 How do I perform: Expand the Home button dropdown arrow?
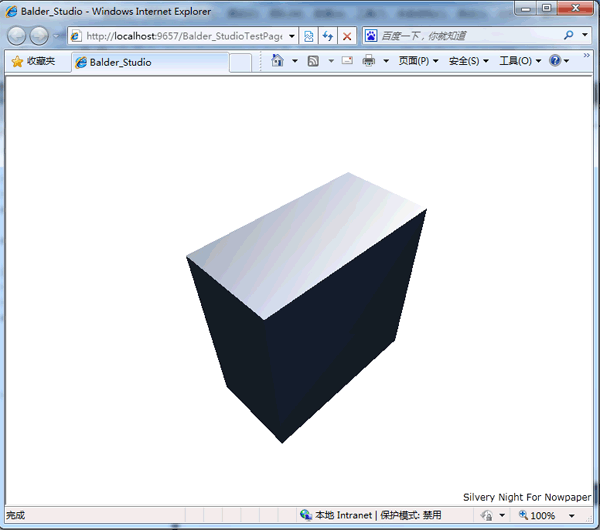(x=295, y=61)
